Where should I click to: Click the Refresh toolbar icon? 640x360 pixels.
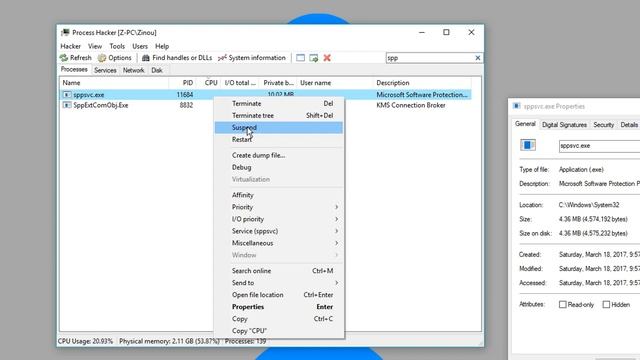click(x=64, y=58)
